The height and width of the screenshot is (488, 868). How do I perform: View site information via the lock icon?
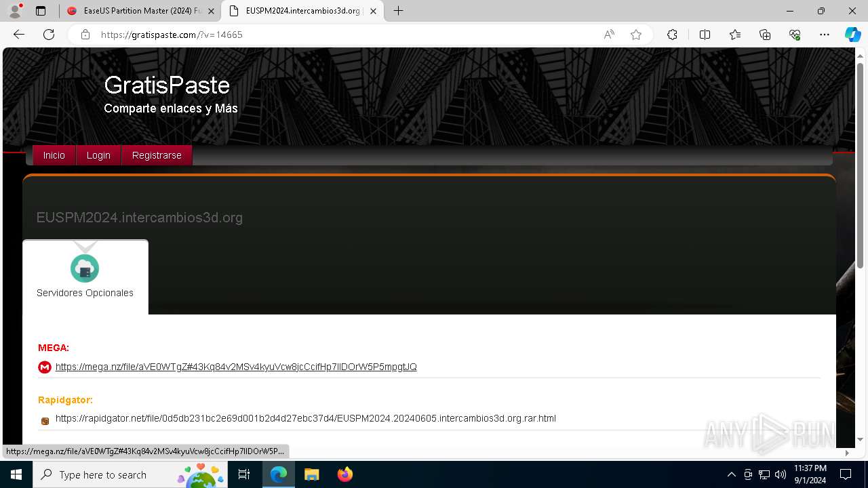(x=85, y=35)
